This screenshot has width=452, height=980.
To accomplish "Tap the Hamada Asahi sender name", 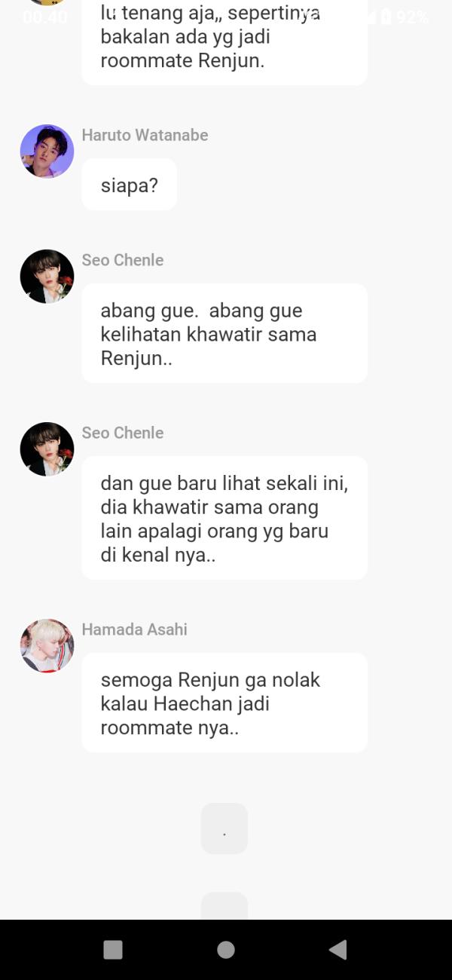I will click(135, 629).
